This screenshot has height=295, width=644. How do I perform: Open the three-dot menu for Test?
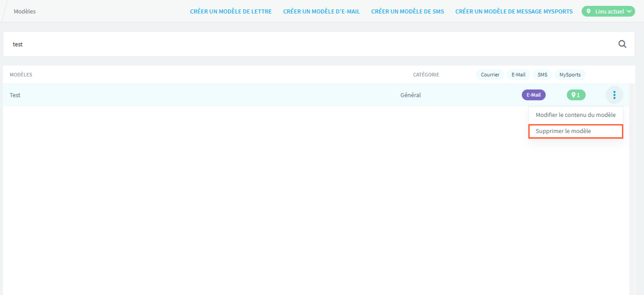coord(614,95)
